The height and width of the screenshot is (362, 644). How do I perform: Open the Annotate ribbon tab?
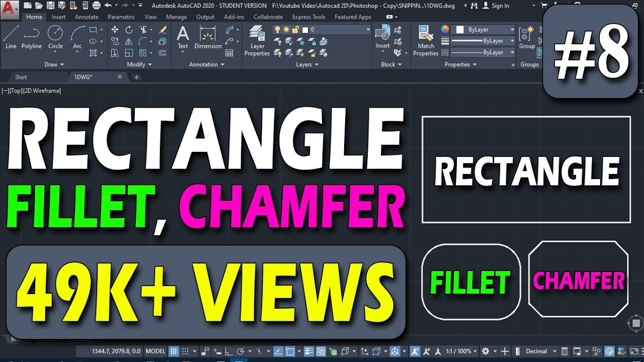87,17
